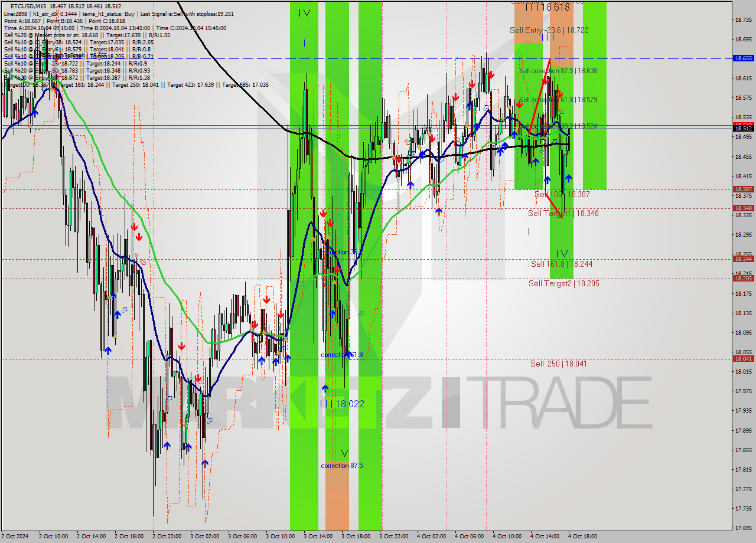
Task: Click the blue 18.655 price tag on axis
Action: (742, 58)
